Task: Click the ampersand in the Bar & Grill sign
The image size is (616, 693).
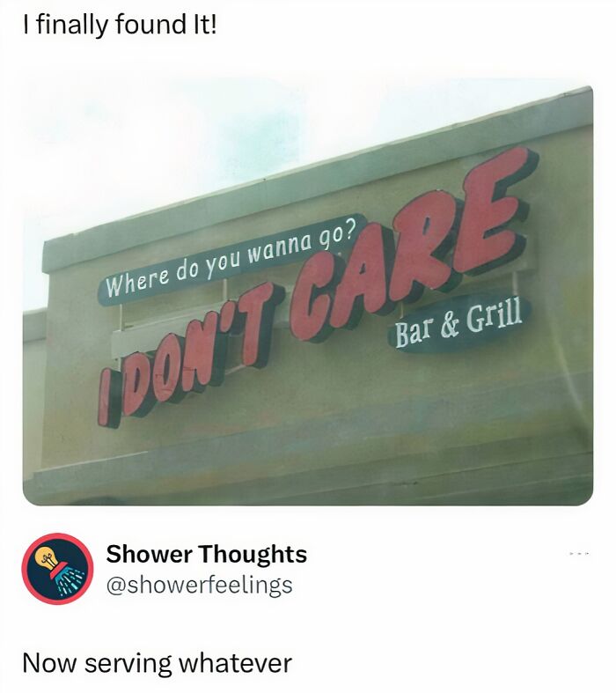Action: [447, 328]
